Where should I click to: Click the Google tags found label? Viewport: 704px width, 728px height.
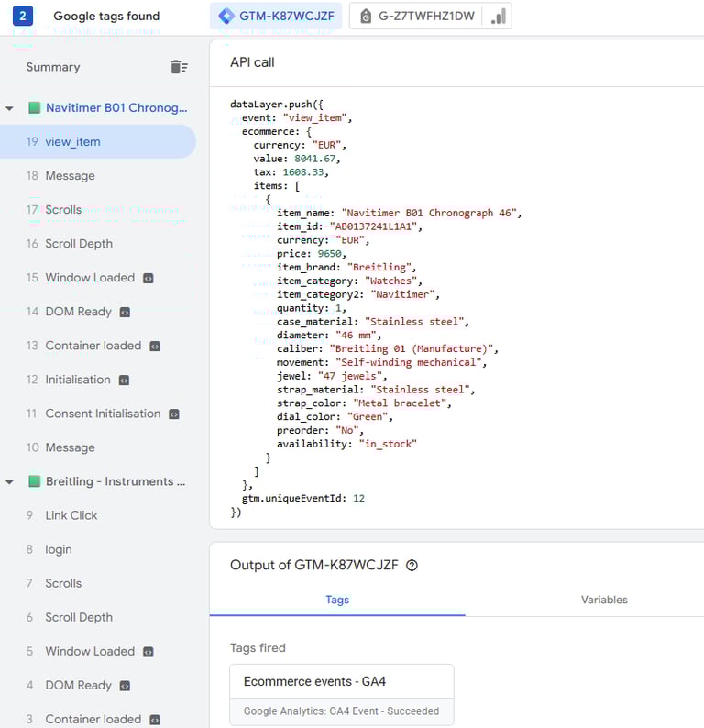point(106,16)
